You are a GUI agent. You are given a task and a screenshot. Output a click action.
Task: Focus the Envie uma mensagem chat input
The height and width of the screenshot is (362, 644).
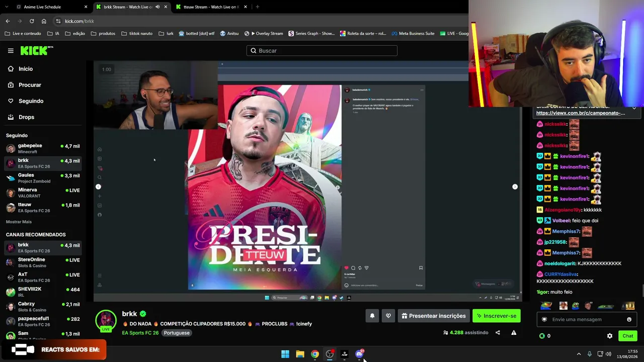pyautogui.click(x=586, y=319)
